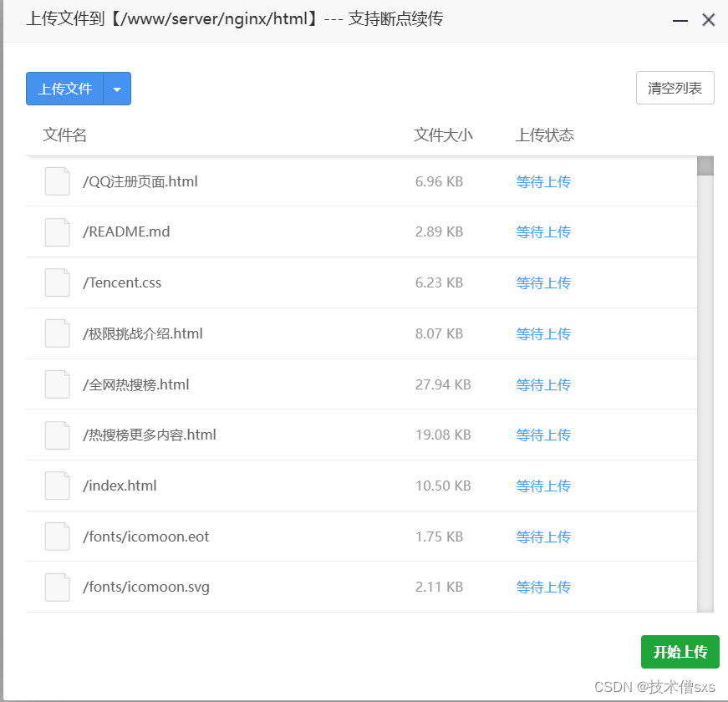
Task: Click the 上传状态 column header
Action: pos(545,135)
